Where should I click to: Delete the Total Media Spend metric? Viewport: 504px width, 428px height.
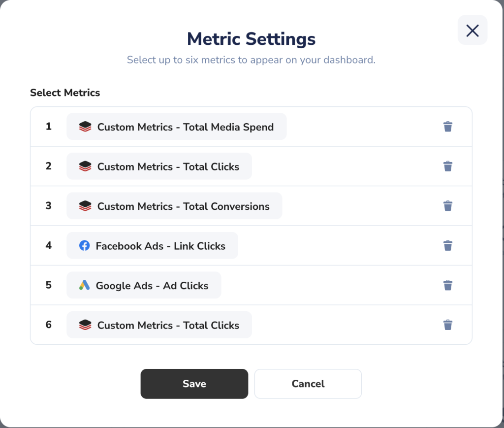tap(448, 127)
